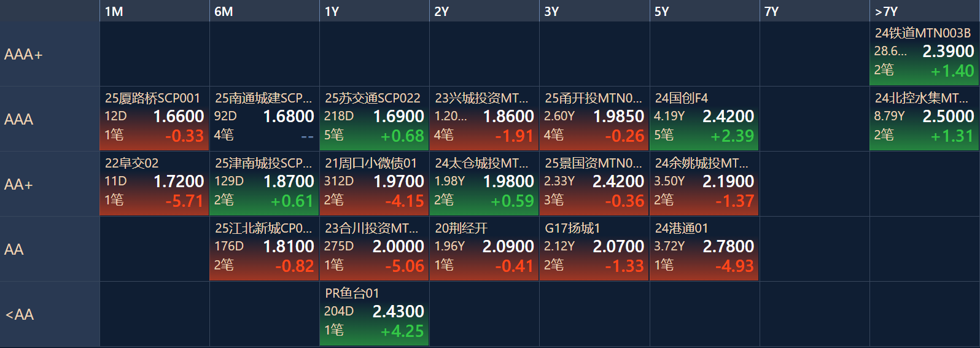The width and height of the screenshot is (980, 348).
Task: Click the <AA rating row label
Action: (x=20, y=315)
